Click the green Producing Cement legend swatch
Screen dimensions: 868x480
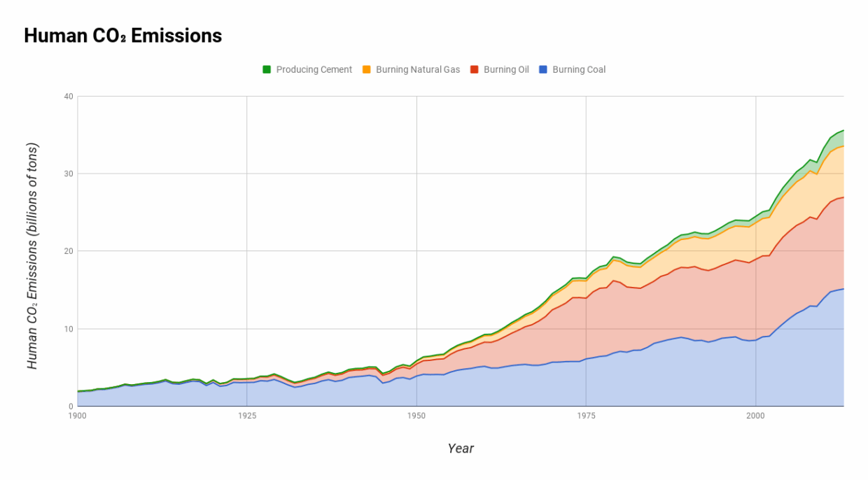pyautogui.click(x=267, y=69)
